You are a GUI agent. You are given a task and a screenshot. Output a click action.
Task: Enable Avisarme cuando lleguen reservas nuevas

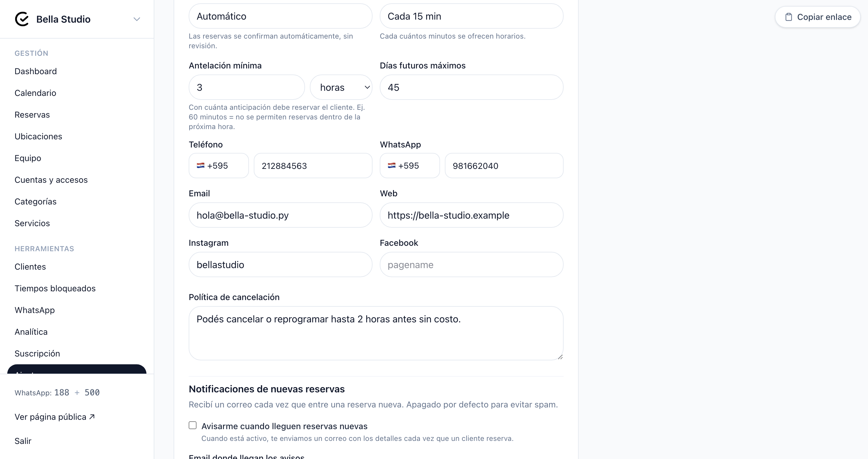coord(192,425)
